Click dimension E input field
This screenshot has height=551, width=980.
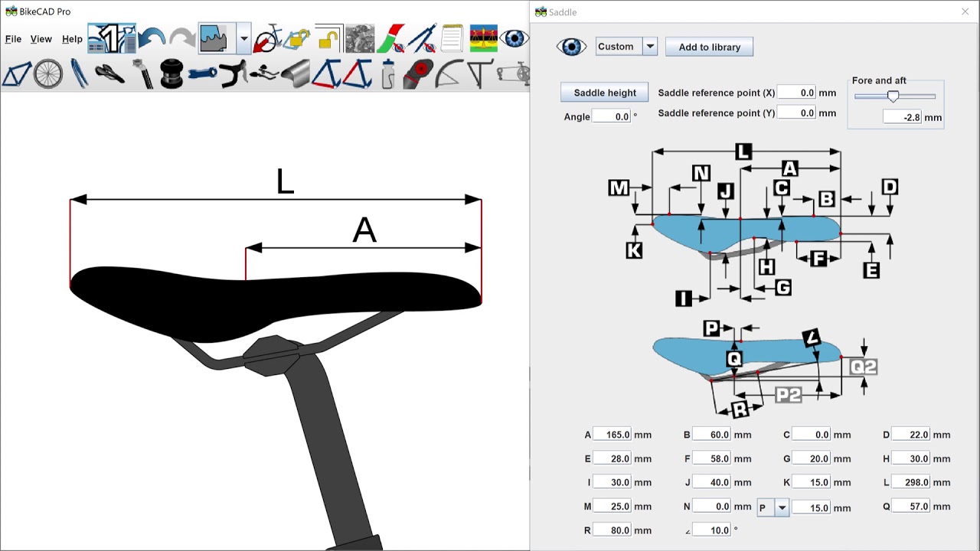(612, 458)
